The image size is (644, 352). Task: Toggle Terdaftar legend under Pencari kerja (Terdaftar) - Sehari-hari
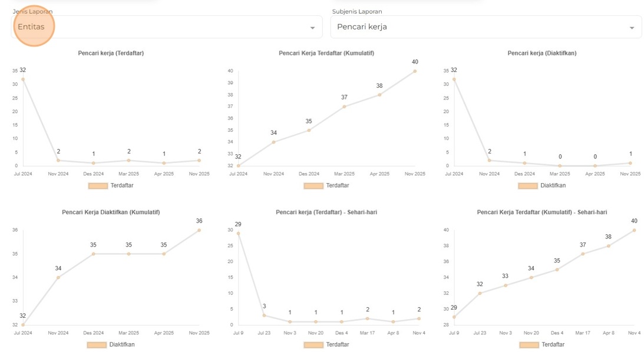coord(313,344)
